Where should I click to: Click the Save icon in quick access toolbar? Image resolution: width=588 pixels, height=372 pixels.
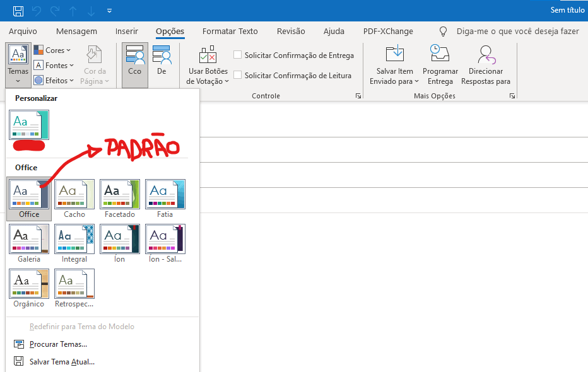click(18, 11)
